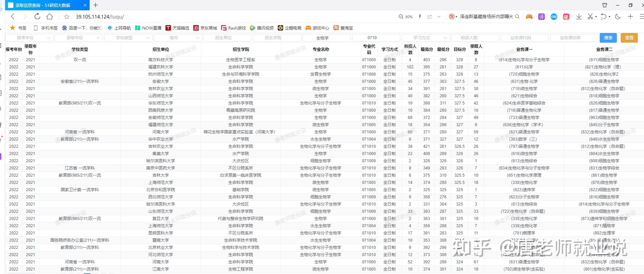Reload the page with refresh icon
The height and width of the screenshot is (274, 644).
[37, 17]
